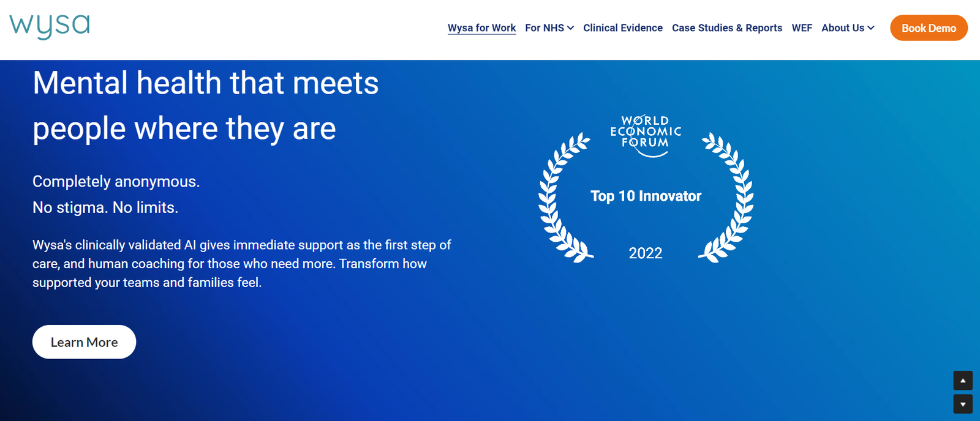Click the 'Completely anonymous.' tagline
Viewport: 980px width, 421px height.
pos(116,182)
